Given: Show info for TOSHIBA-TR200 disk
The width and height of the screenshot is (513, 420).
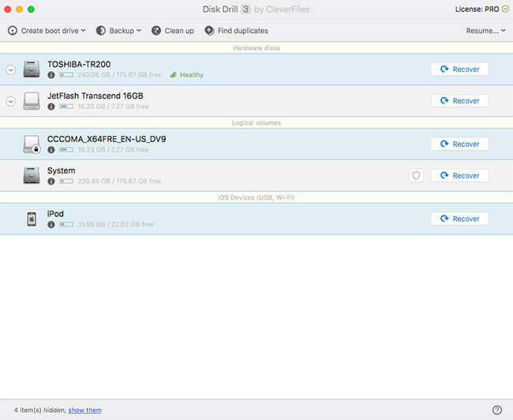Looking at the screenshot, I should [51, 75].
